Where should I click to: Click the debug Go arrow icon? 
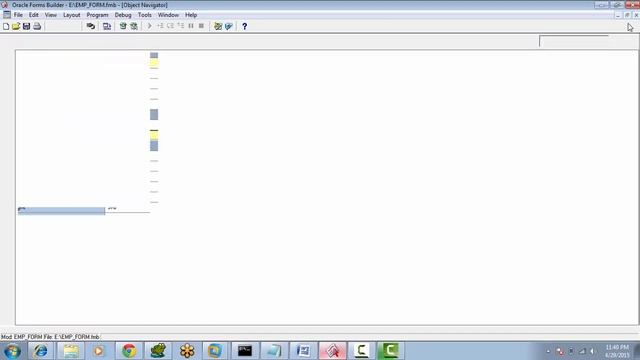[x=149, y=26]
